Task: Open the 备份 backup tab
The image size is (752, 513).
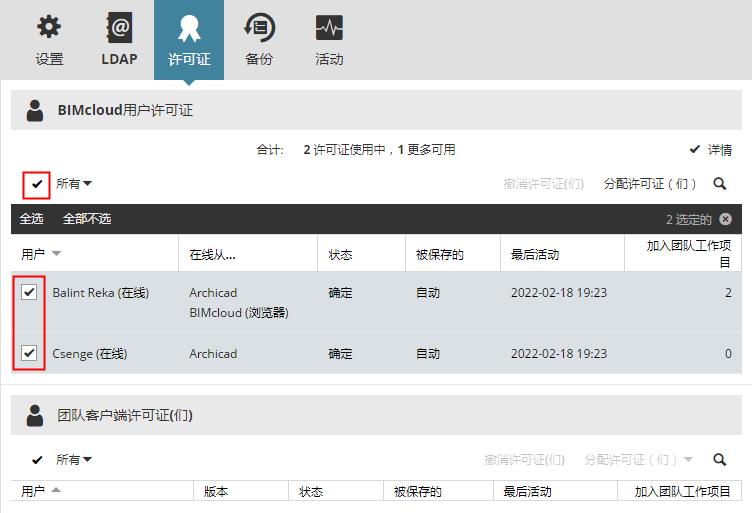Action: (259, 40)
